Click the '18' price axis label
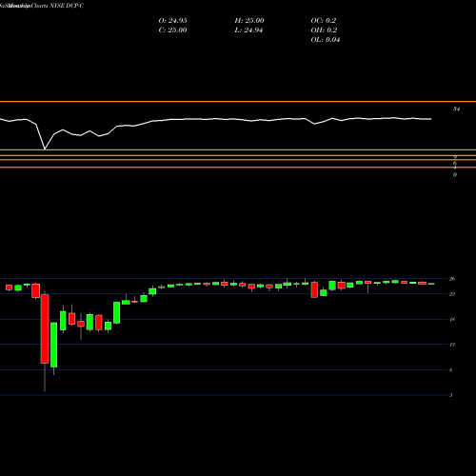Image resolution: width=476 pixels, height=476 pixels. 452,319
